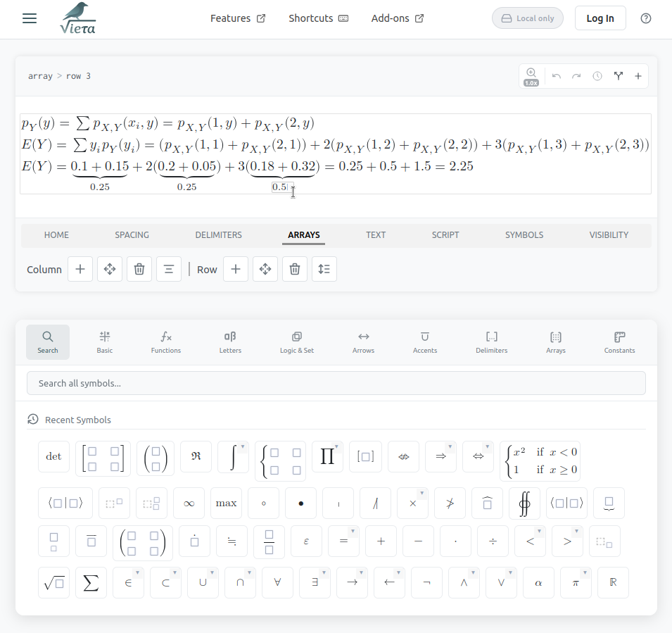
Task: Open row spacing adjustment icon
Action: (324, 269)
